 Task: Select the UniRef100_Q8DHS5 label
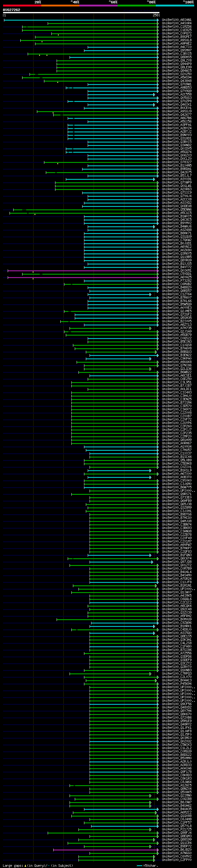tap(177, 57)
